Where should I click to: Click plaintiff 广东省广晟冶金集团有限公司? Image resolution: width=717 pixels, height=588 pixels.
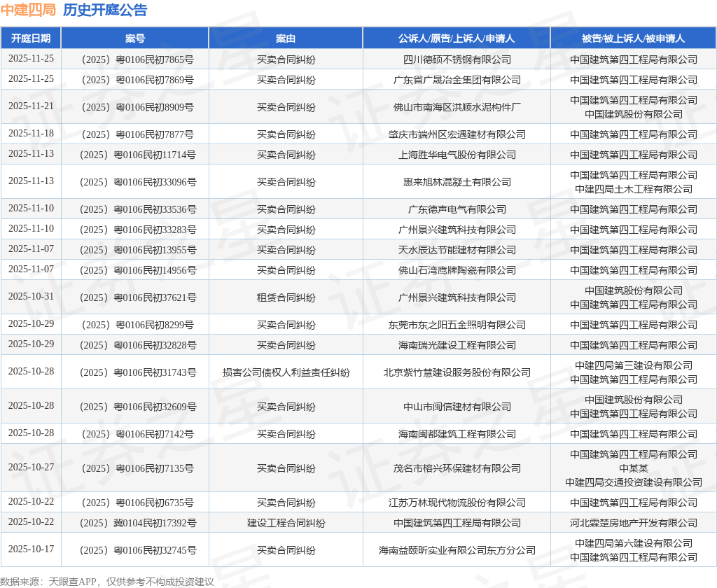(457, 80)
